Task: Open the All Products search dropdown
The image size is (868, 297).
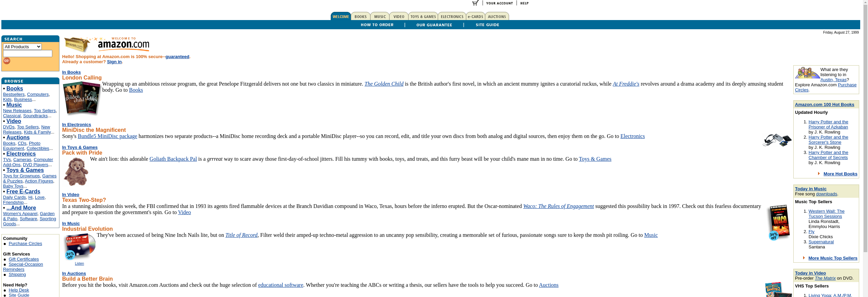Action: (22, 47)
